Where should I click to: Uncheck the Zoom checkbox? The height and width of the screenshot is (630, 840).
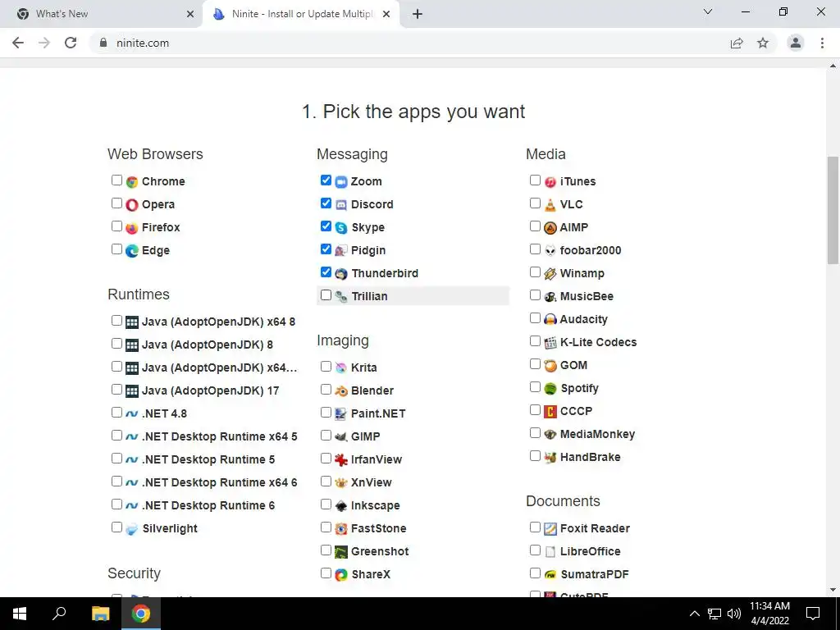pos(326,180)
